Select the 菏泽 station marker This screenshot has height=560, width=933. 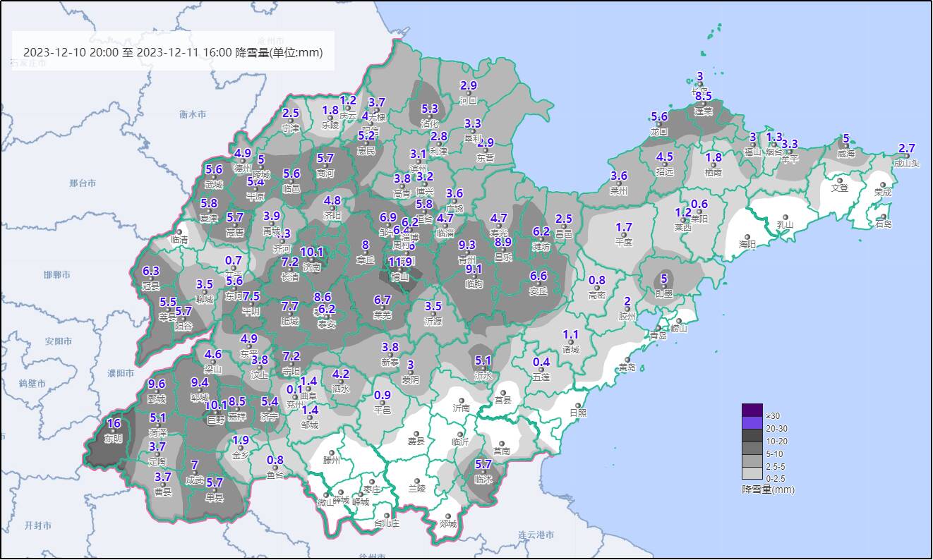pos(158,424)
